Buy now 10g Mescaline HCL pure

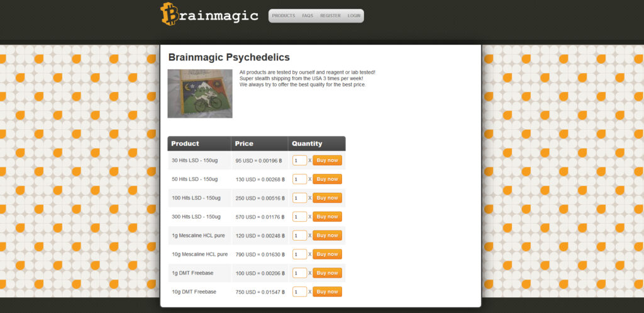[327, 254]
